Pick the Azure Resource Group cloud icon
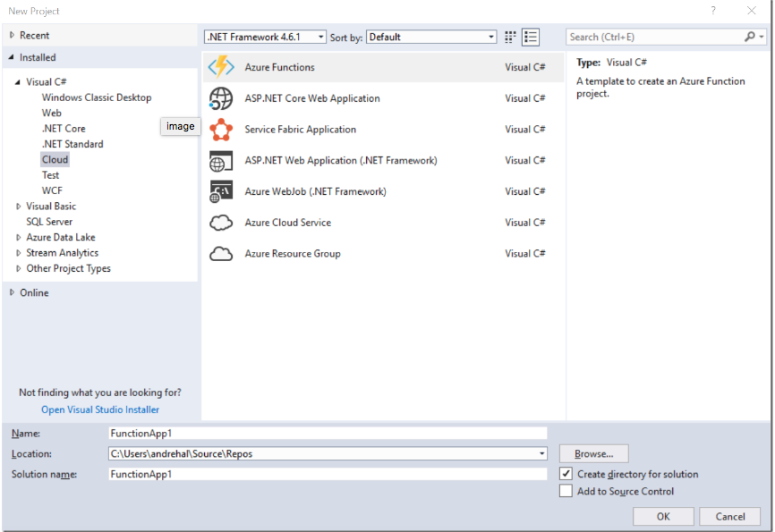The height and width of the screenshot is (532, 775). click(x=220, y=254)
